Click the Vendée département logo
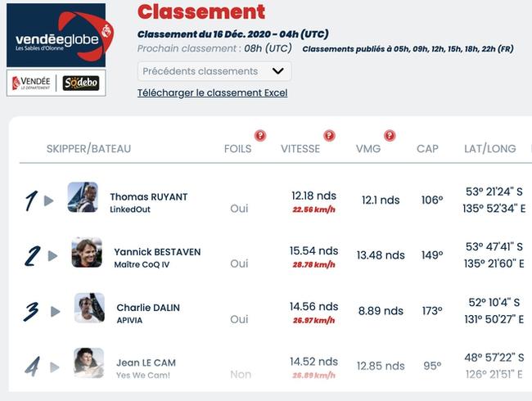Screen dimensions: 532x401 (31, 83)
